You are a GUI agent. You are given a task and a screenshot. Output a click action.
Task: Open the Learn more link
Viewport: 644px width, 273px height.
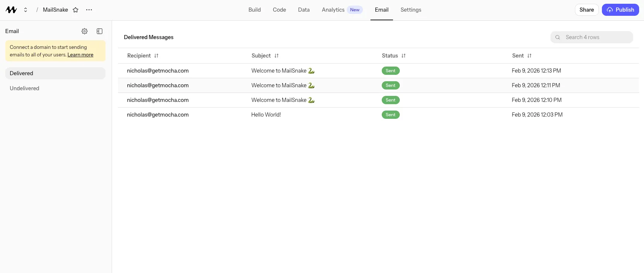click(x=80, y=55)
